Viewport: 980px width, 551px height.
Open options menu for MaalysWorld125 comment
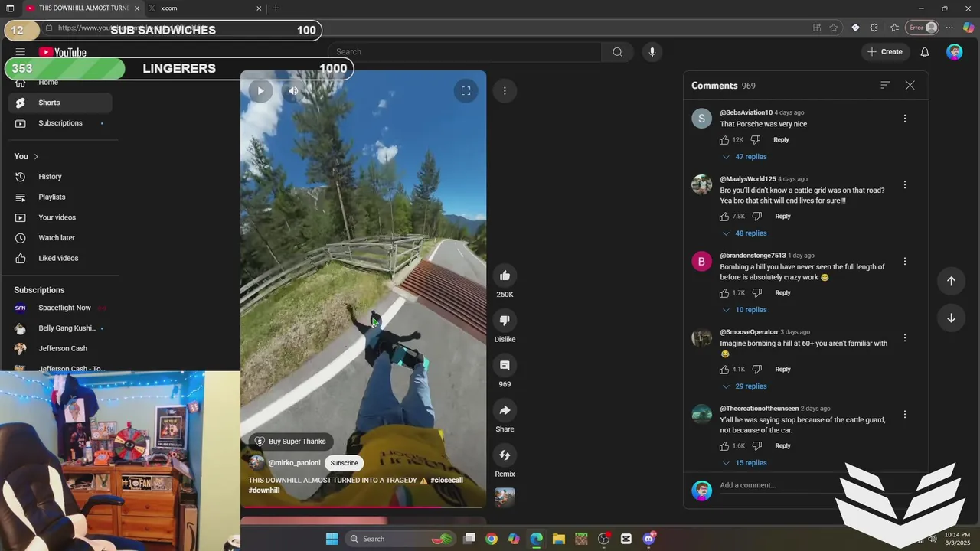[x=905, y=185]
